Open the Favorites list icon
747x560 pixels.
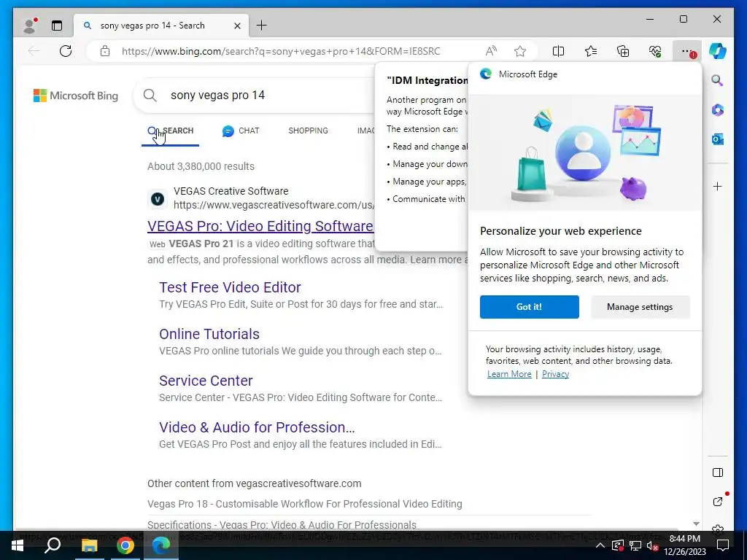(x=591, y=51)
